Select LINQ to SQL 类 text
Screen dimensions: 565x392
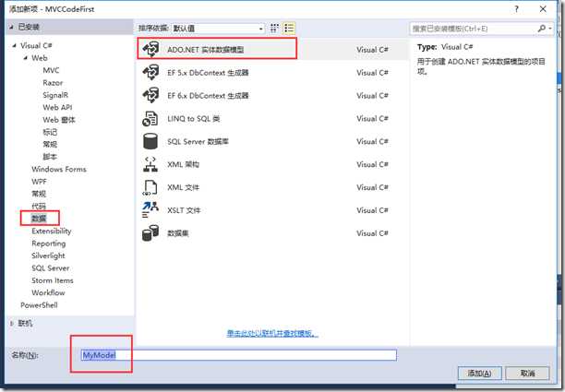(x=194, y=118)
